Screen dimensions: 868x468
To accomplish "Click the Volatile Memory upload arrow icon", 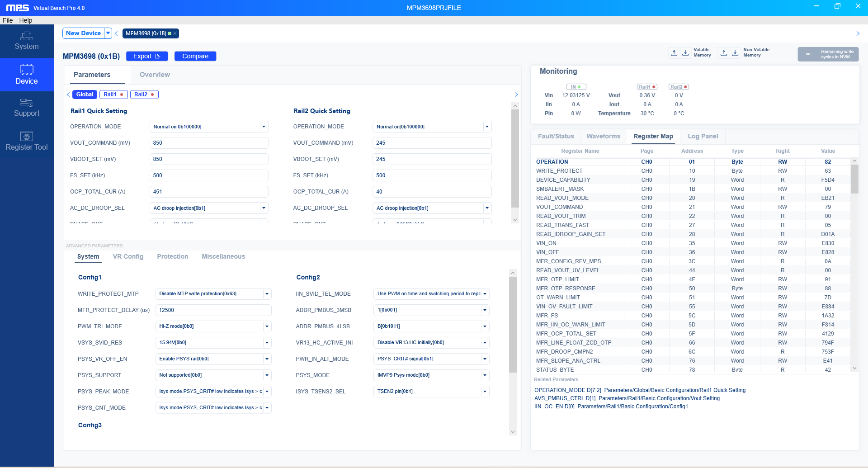I will click(x=674, y=53).
